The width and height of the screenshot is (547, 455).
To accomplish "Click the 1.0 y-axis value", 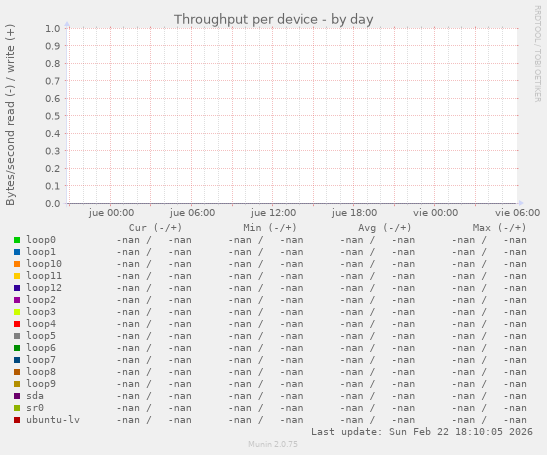I will coord(53,29).
